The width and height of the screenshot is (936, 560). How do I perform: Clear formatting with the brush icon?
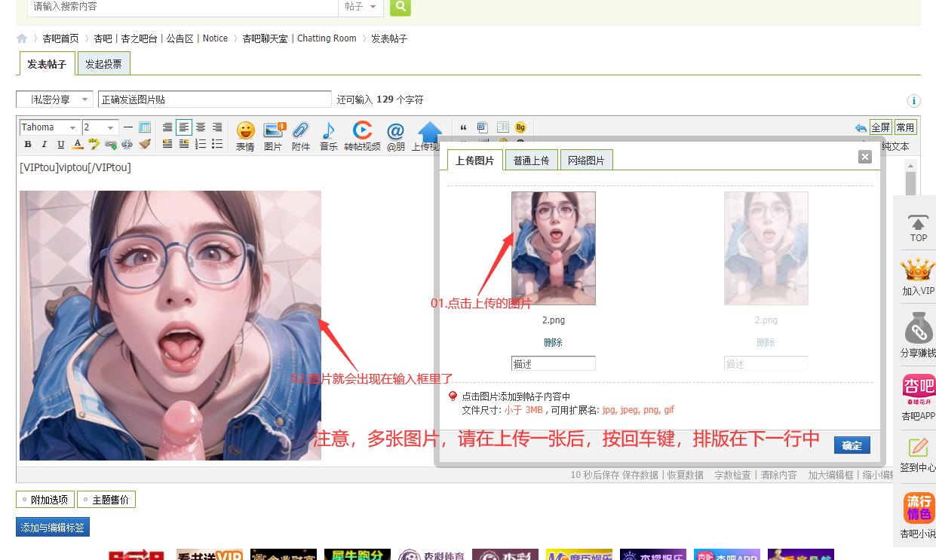[x=145, y=144]
